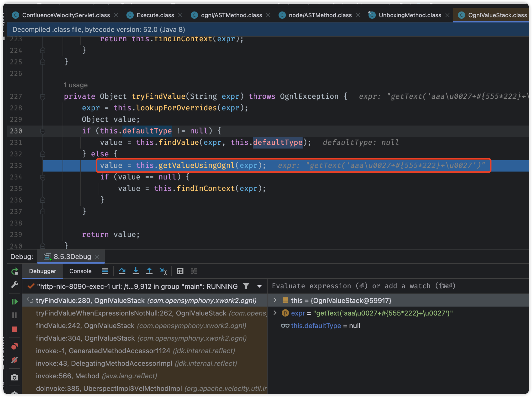Image resolution: width=532 pixels, height=397 pixels.
Task: Close the 8.5.3Debug session tab
Action: (x=97, y=257)
